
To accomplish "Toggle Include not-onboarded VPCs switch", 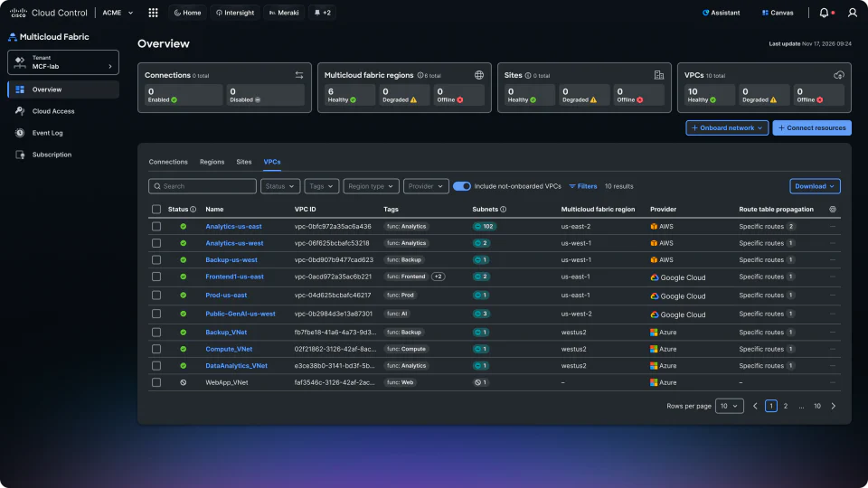I will point(462,186).
